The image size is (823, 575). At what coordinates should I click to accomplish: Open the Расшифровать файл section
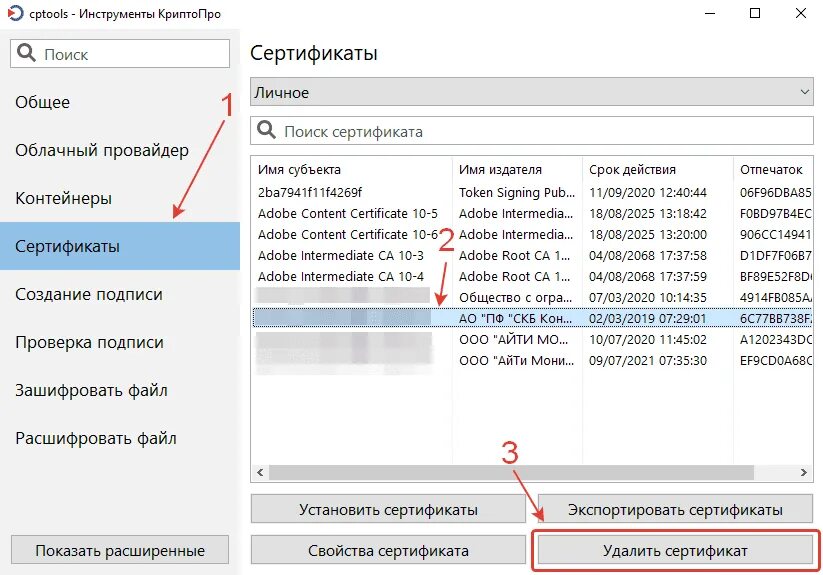pos(120,439)
